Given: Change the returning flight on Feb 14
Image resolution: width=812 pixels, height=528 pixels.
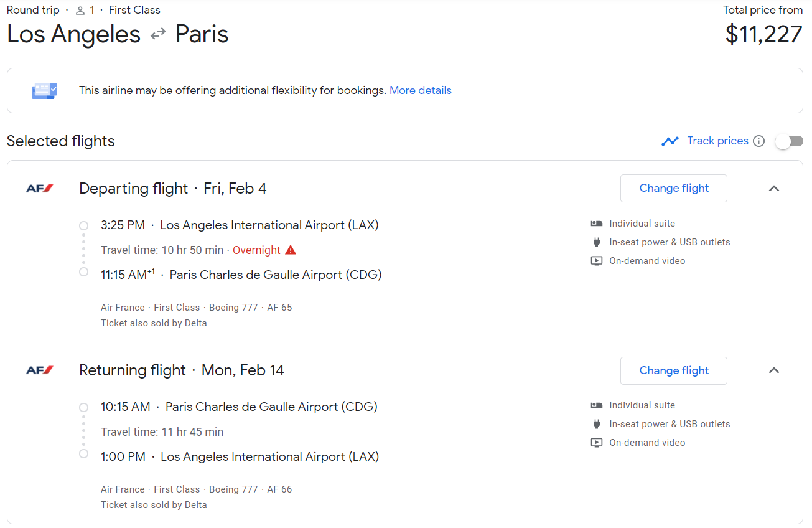Looking at the screenshot, I should 674,370.
